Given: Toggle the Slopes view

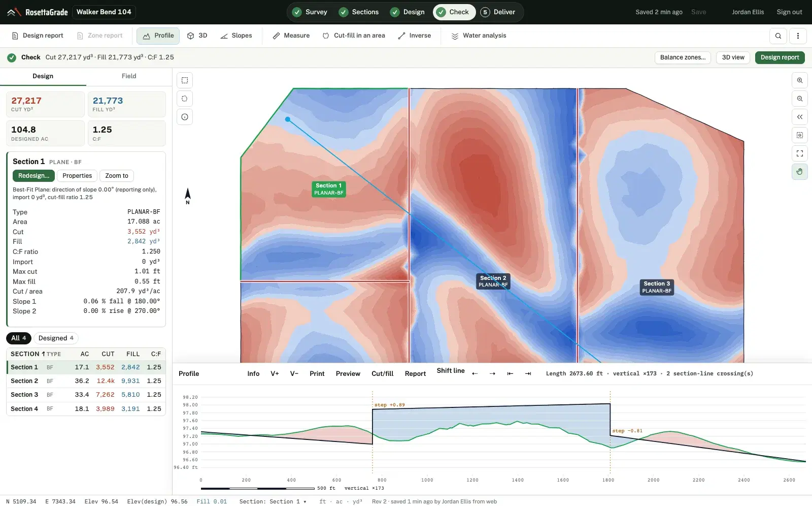Looking at the screenshot, I should [x=236, y=36].
